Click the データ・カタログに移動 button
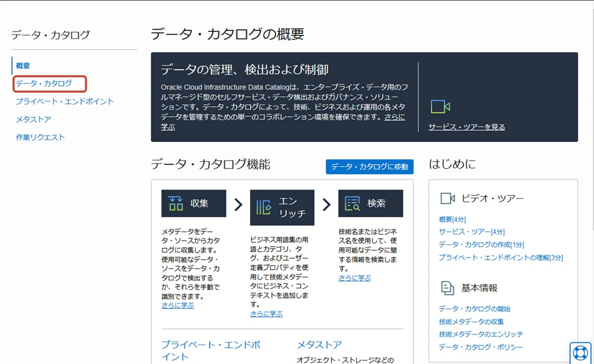 (x=370, y=167)
